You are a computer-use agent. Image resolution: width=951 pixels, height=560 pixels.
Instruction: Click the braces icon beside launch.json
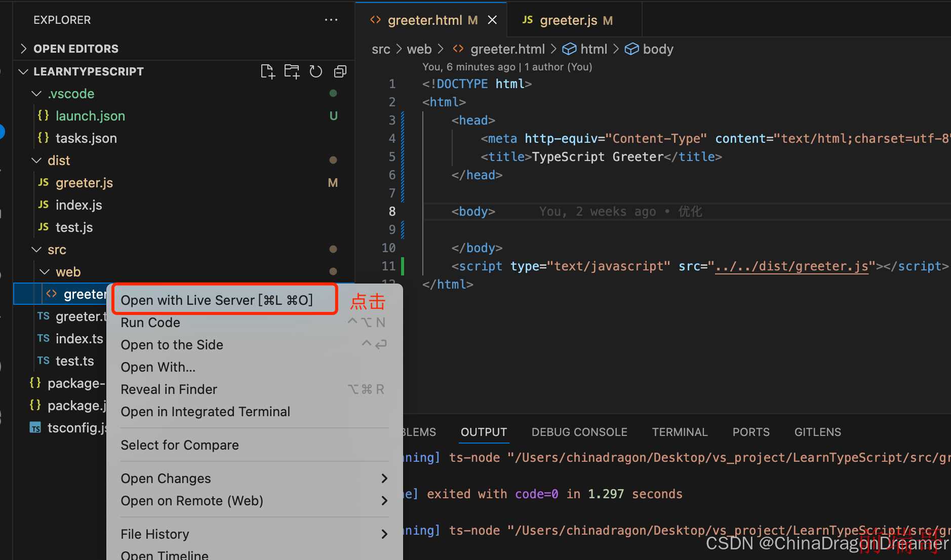click(44, 115)
